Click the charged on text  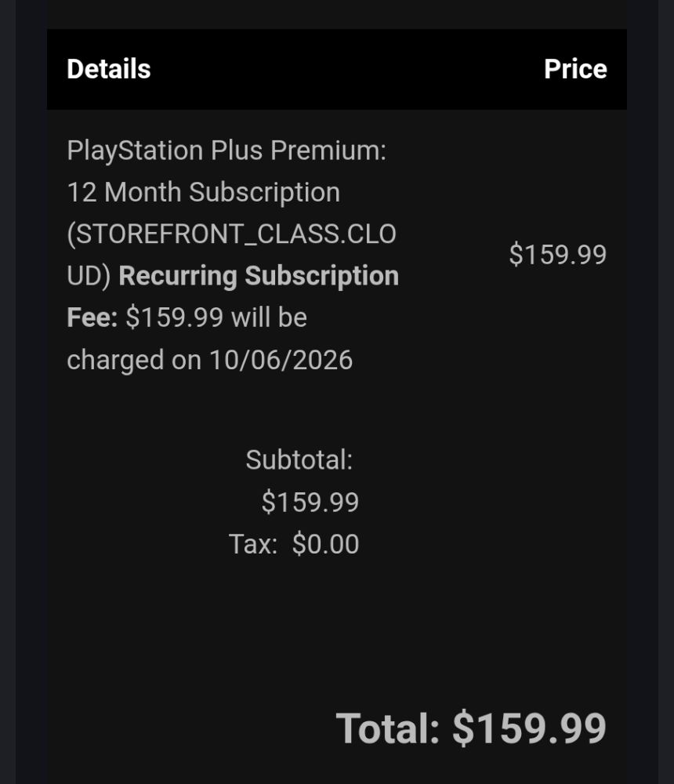[134, 360]
